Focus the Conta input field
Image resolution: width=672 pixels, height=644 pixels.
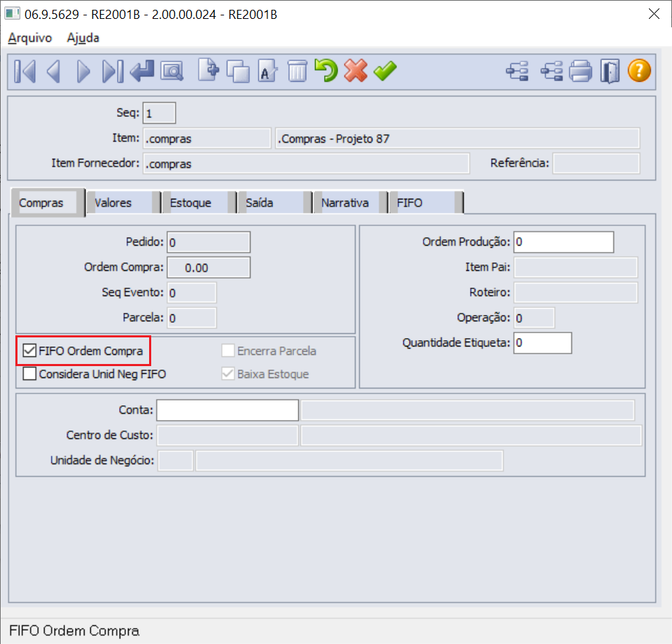click(x=227, y=410)
